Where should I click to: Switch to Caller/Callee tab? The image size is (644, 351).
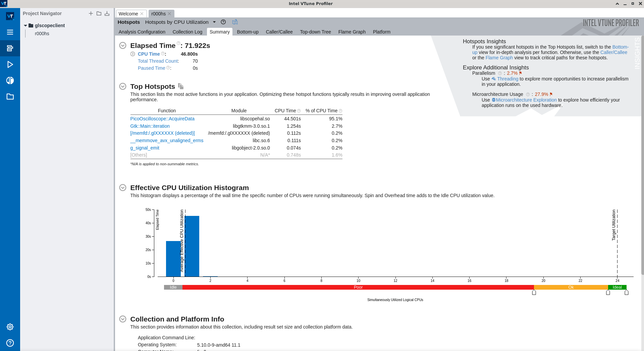point(279,32)
